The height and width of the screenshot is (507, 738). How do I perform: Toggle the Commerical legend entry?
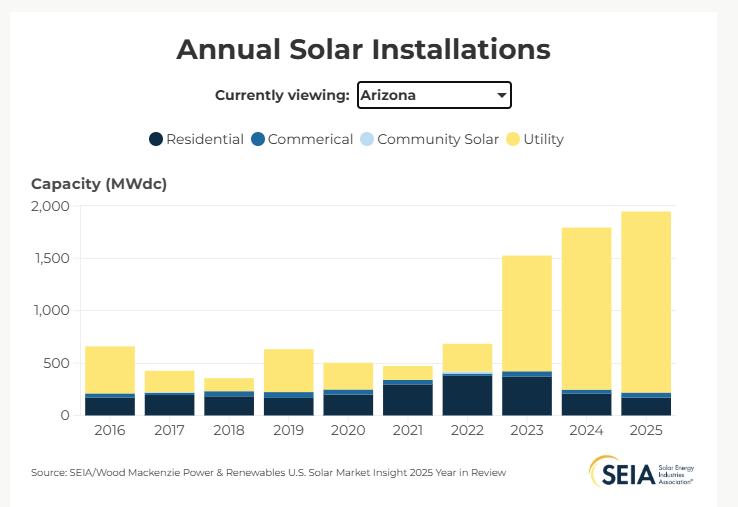[x=302, y=139]
